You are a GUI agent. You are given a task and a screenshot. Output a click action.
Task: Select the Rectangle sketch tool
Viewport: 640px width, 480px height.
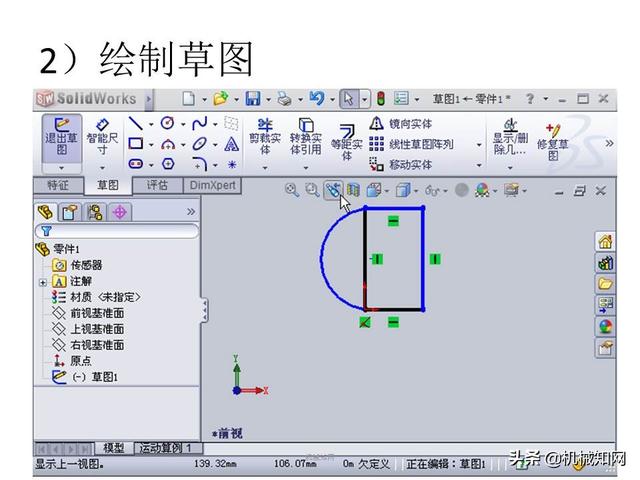pyautogui.click(x=136, y=144)
